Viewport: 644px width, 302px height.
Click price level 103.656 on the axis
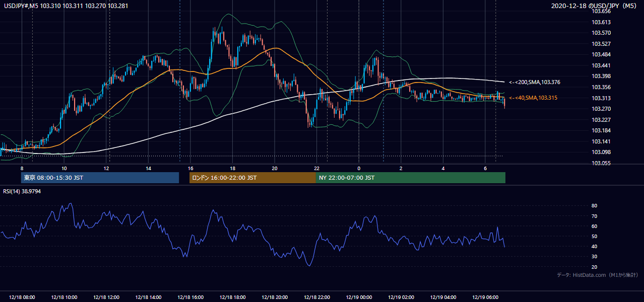[602, 11]
